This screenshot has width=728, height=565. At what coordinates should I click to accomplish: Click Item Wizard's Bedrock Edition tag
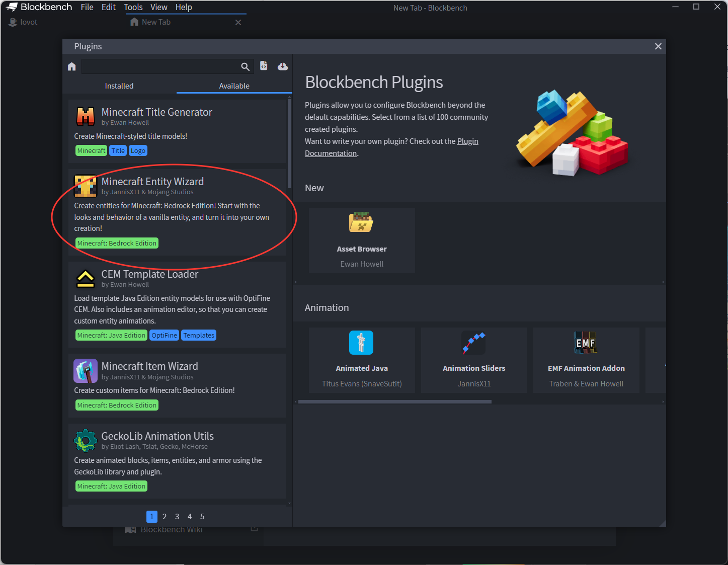pyautogui.click(x=117, y=405)
